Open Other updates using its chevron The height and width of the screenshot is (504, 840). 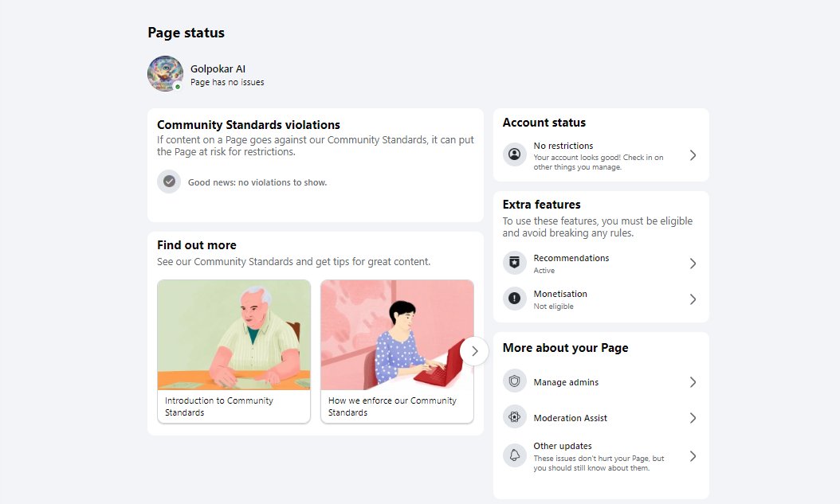(x=693, y=456)
